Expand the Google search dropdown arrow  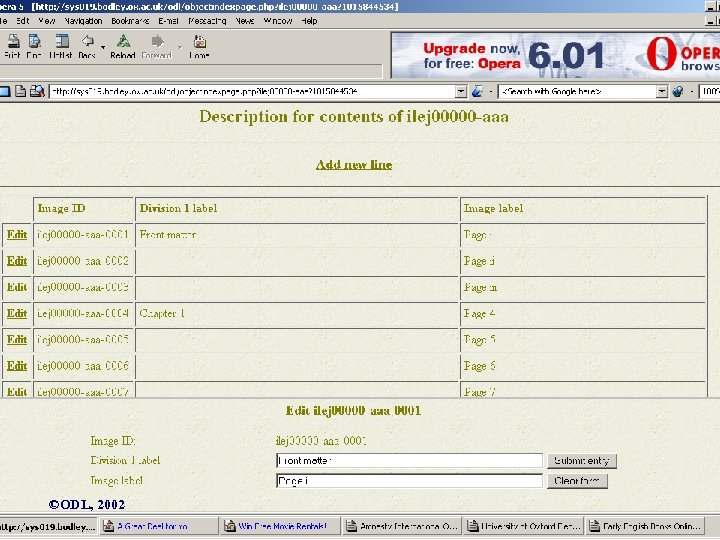(662, 91)
